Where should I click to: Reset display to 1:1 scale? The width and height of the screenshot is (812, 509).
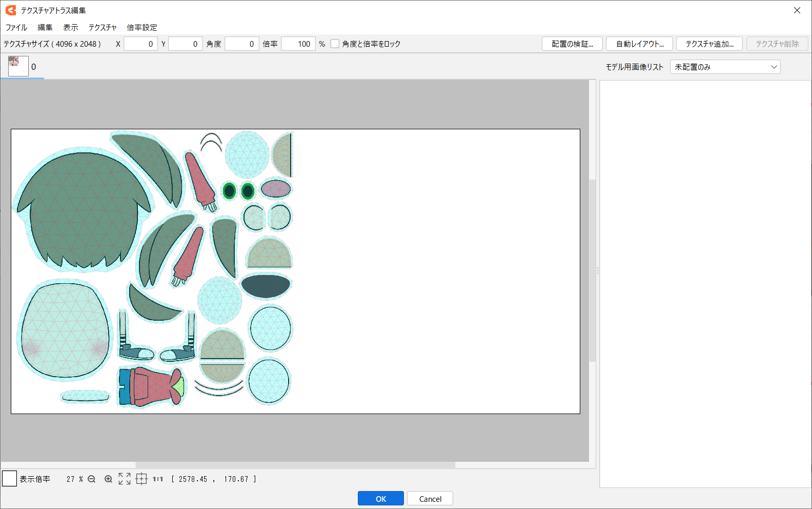click(157, 479)
